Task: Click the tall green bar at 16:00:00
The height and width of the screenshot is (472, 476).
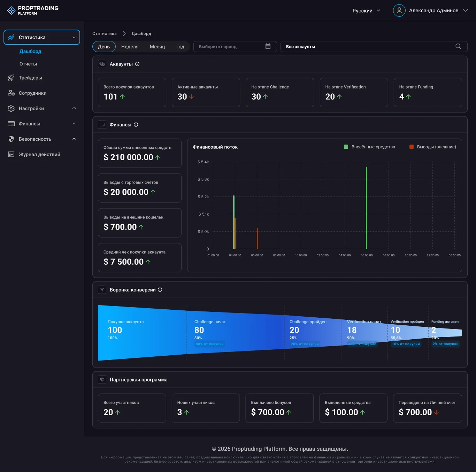Action: pos(367,208)
